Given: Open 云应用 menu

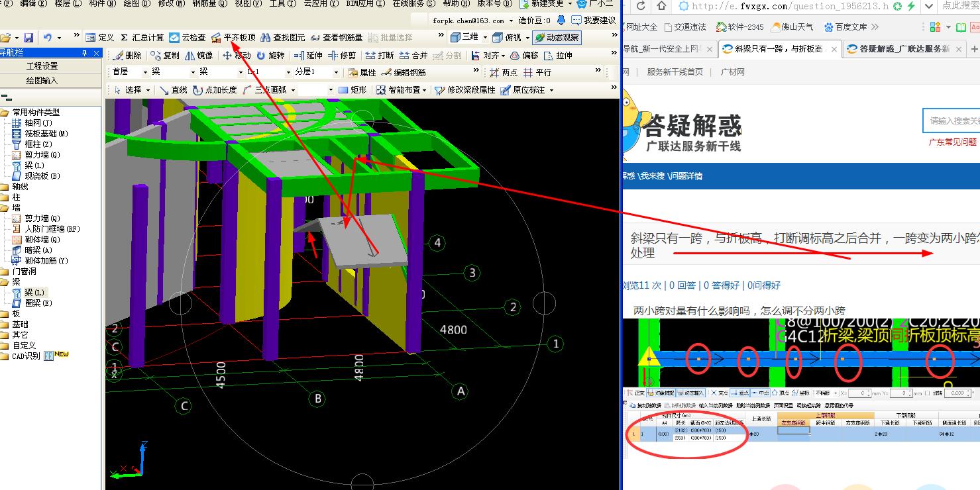Looking at the screenshot, I should (321, 3).
